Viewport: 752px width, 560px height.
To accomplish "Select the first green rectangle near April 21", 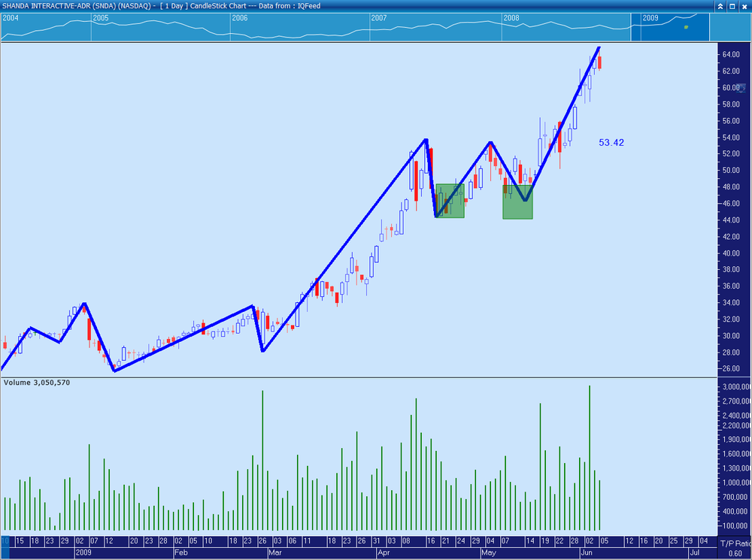I will (450, 201).
